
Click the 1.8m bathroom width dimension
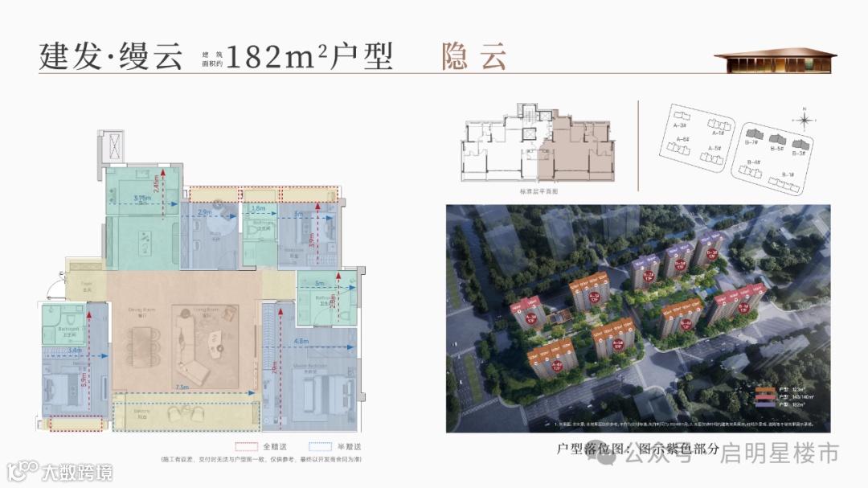coord(258,209)
